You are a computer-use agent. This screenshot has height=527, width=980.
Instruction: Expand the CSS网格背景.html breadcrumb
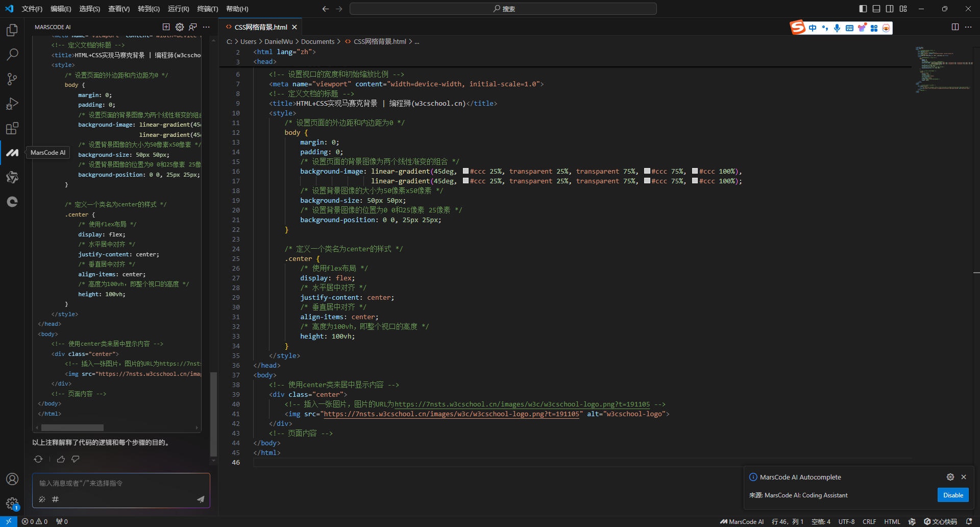[x=380, y=42]
